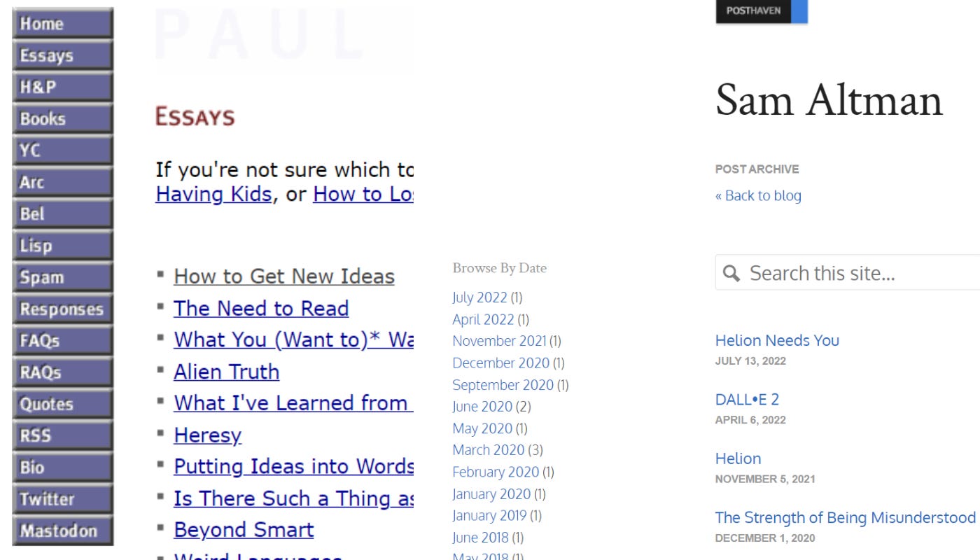Open The Strength of Being Misunderstood post
The height and width of the screenshot is (560, 980).
pos(845,518)
